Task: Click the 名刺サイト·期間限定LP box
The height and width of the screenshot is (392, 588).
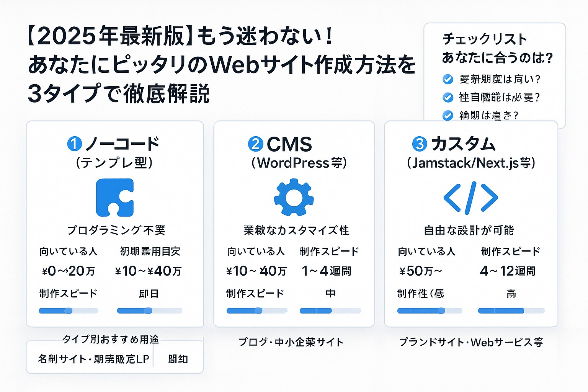Action: coord(93,359)
